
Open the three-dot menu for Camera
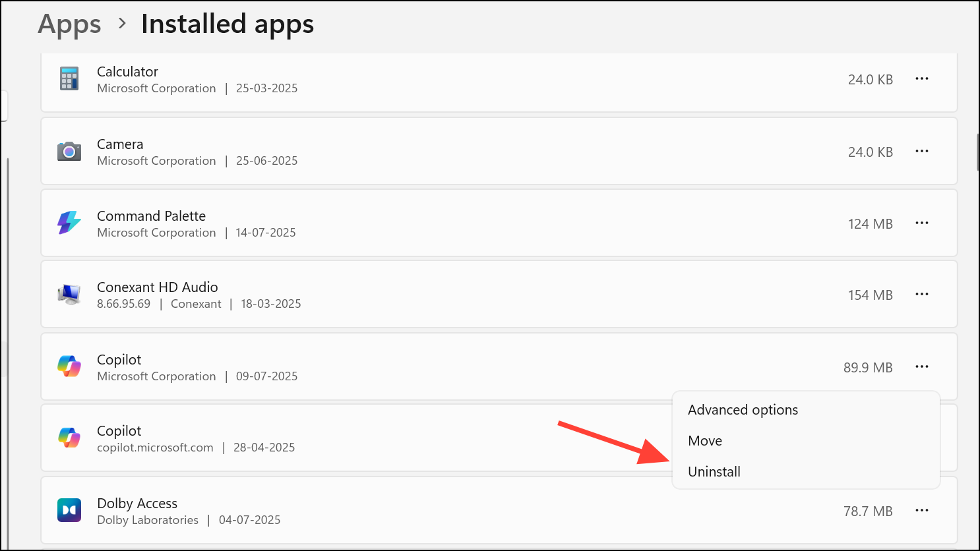click(922, 152)
